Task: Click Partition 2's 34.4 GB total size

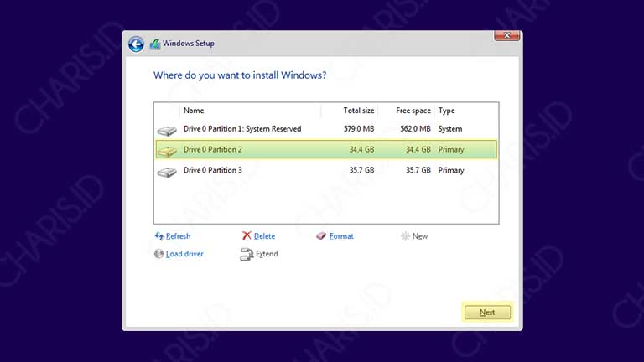Action: click(361, 149)
